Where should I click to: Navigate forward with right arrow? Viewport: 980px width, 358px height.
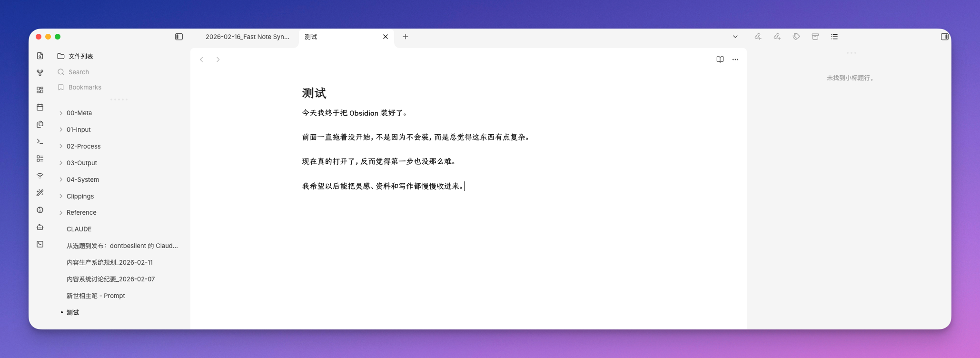coord(218,60)
